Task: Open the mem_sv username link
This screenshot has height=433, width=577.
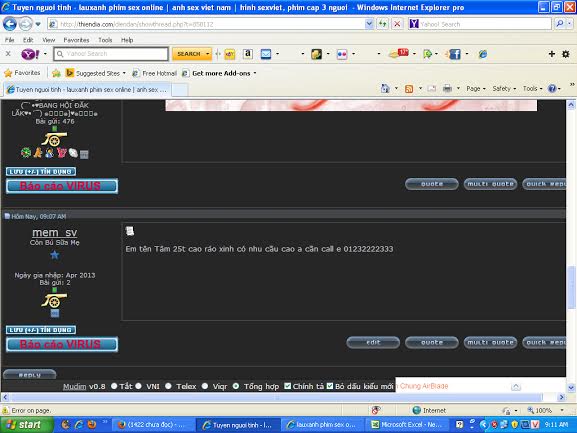Action: [x=54, y=233]
